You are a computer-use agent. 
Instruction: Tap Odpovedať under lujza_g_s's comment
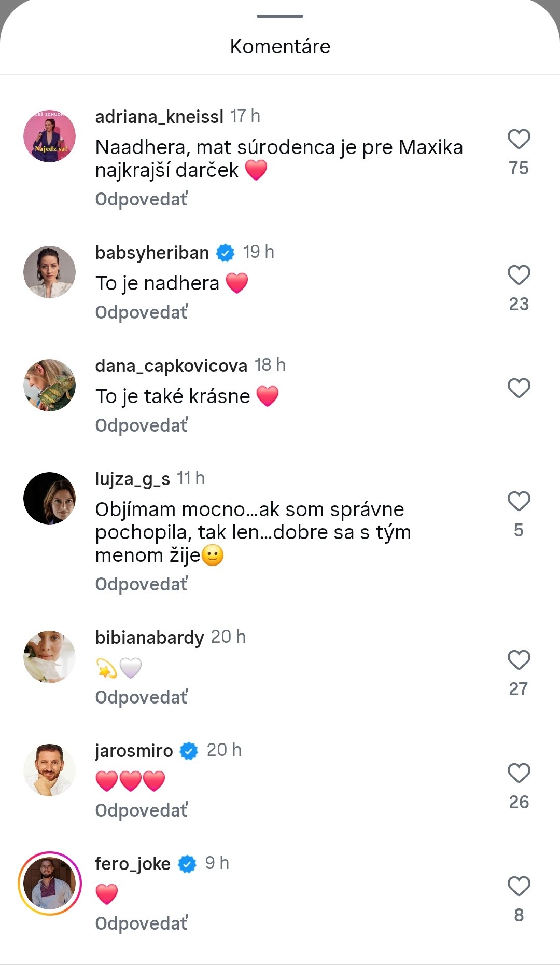141,584
